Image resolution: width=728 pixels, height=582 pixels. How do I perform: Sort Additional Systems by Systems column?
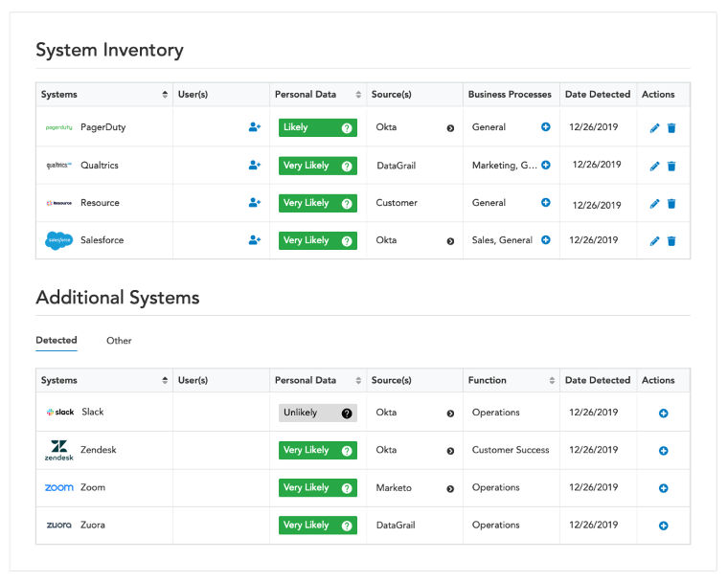click(165, 381)
